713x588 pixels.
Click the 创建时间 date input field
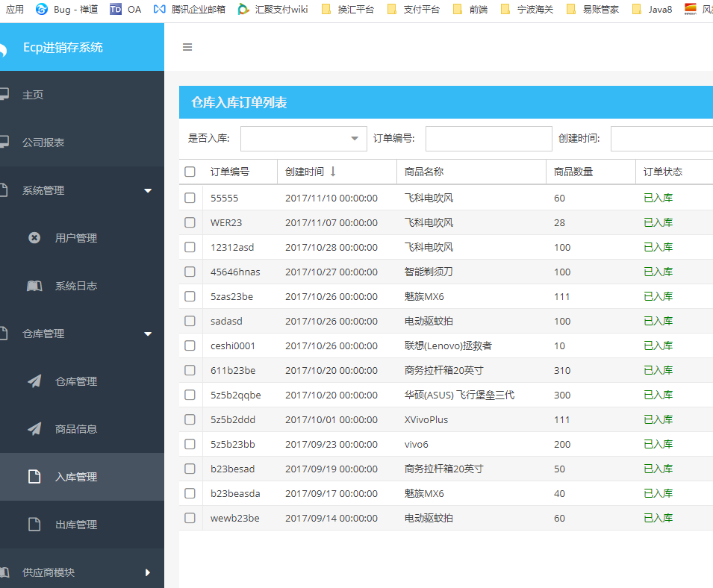click(x=662, y=139)
